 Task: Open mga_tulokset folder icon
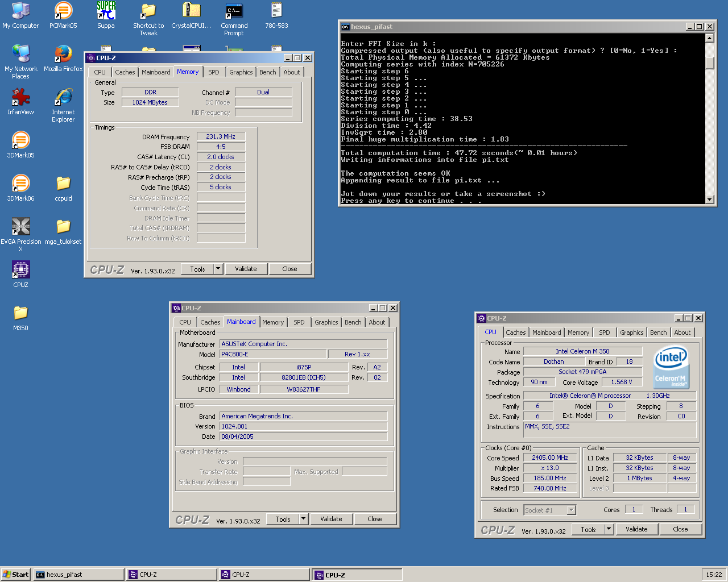63,231
